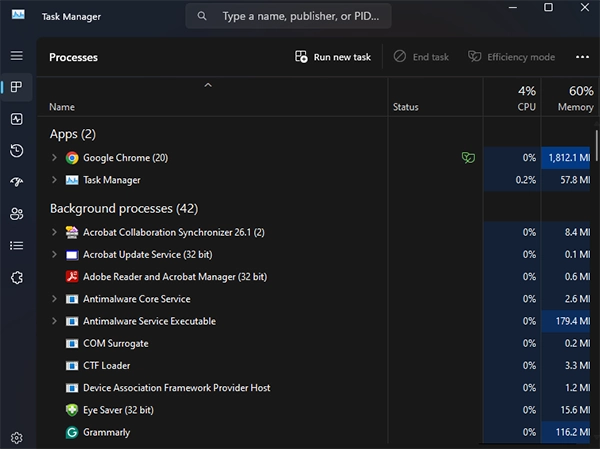
Task: Select the Eye Saver (32 bit) row name
Action: 118,410
